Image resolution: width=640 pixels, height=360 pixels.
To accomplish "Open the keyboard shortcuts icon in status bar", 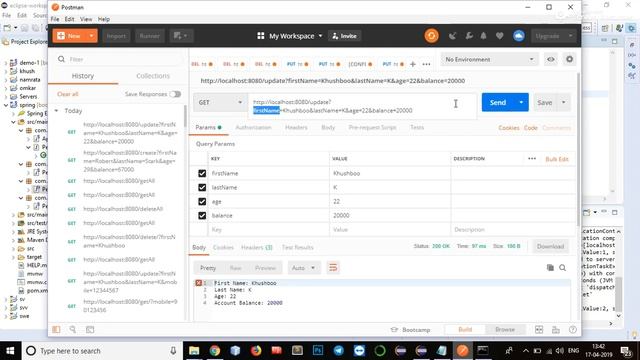I will (556, 329).
